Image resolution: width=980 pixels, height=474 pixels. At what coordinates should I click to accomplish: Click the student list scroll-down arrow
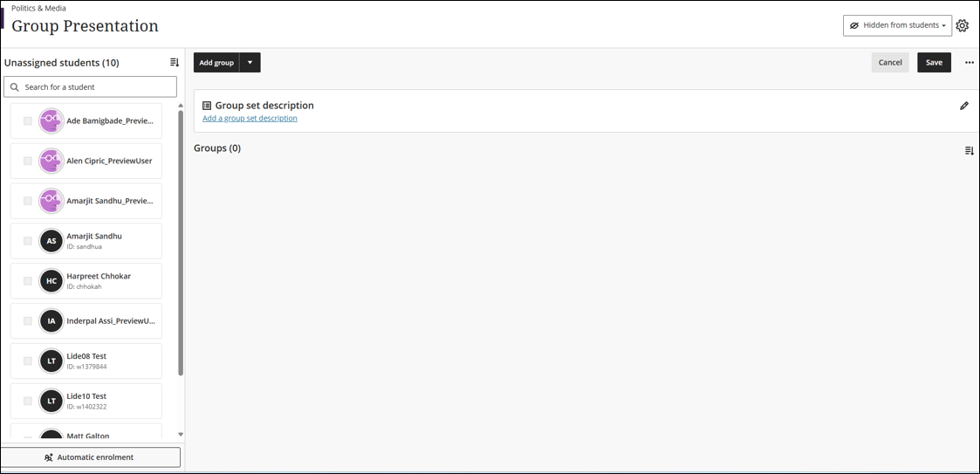point(181,434)
